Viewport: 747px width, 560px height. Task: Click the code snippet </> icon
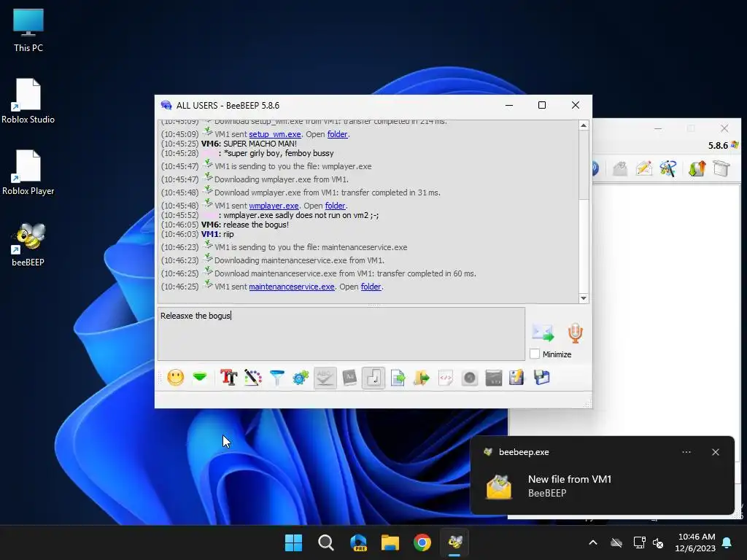point(446,378)
